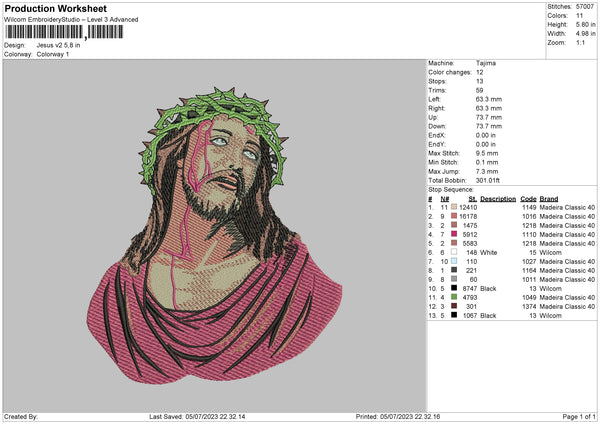The height and width of the screenshot is (424, 600).
Task: Click thread code '1374' in stop 12 row
Action: click(x=529, y=307)
